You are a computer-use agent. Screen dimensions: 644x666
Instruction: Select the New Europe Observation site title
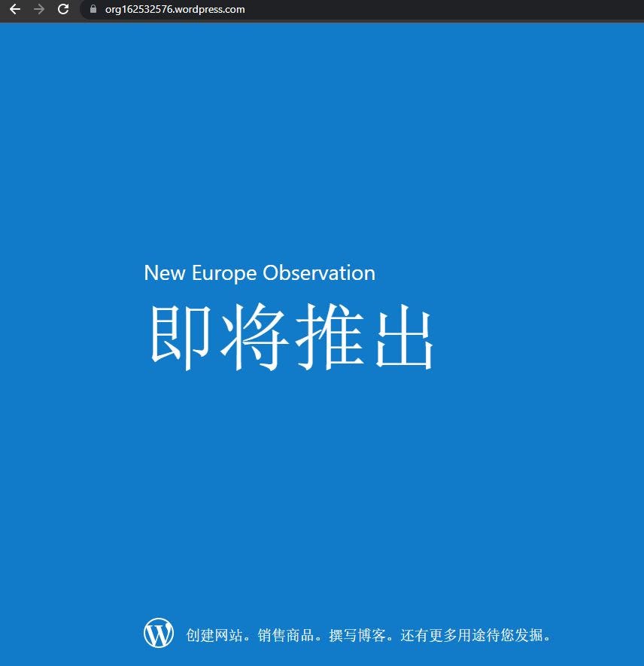(260, 273)
